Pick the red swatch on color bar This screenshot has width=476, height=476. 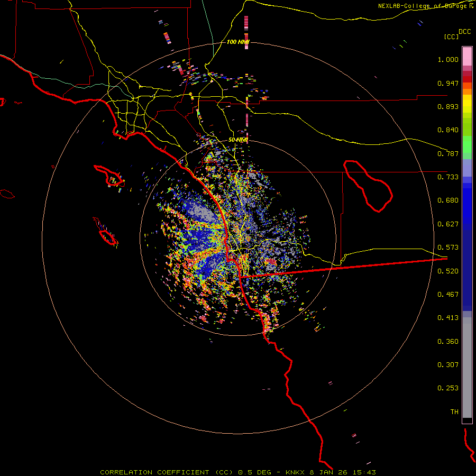[467, 79]
